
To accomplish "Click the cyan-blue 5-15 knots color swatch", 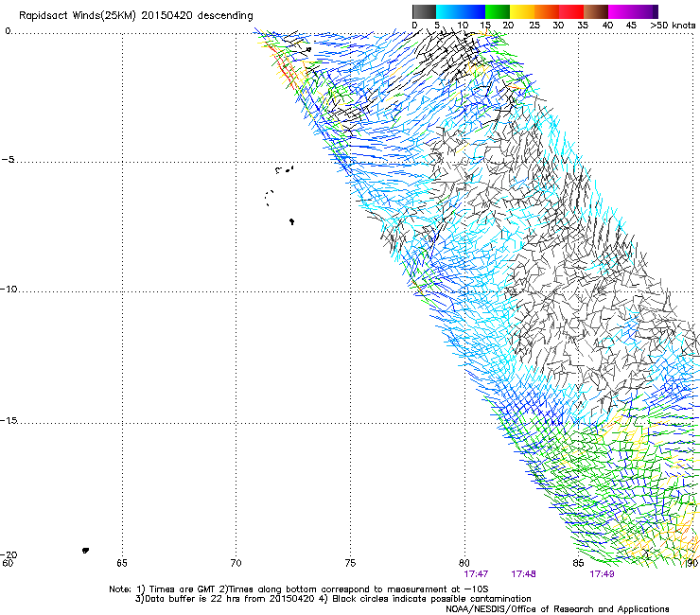I will click(461, 11).
